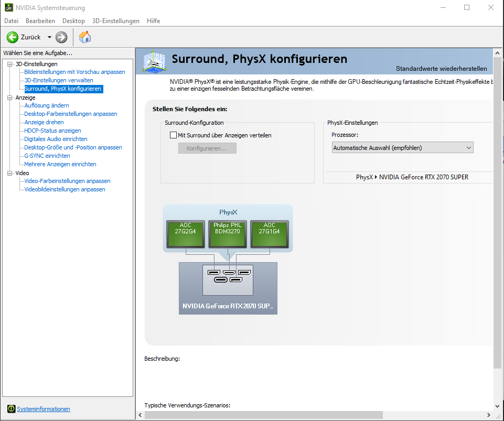Select Surround, PhysX konfigurieren in tree
Screen dimensions: 504x421
[x=63, y=89]
